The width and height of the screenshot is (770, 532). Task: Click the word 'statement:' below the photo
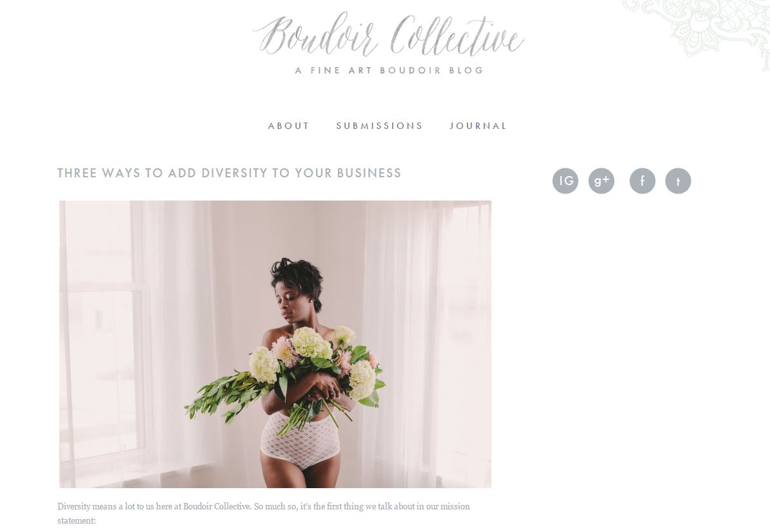pos(77,520)
